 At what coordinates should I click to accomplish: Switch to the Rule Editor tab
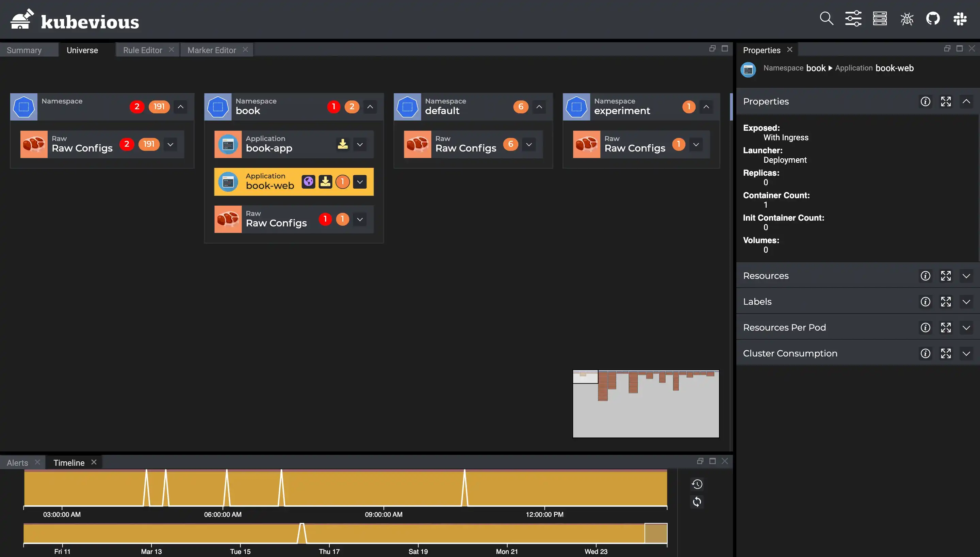point(142,49)
